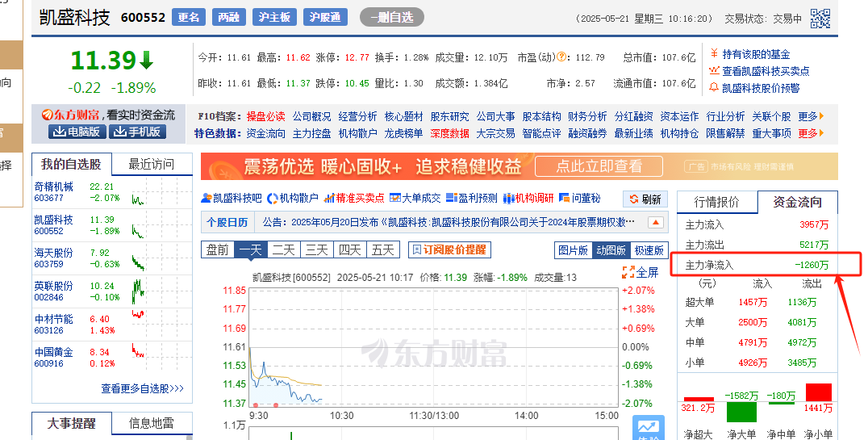Click 订阅股价提醒 button
Screen dimensions: 868x440
(x=449, y=250)
